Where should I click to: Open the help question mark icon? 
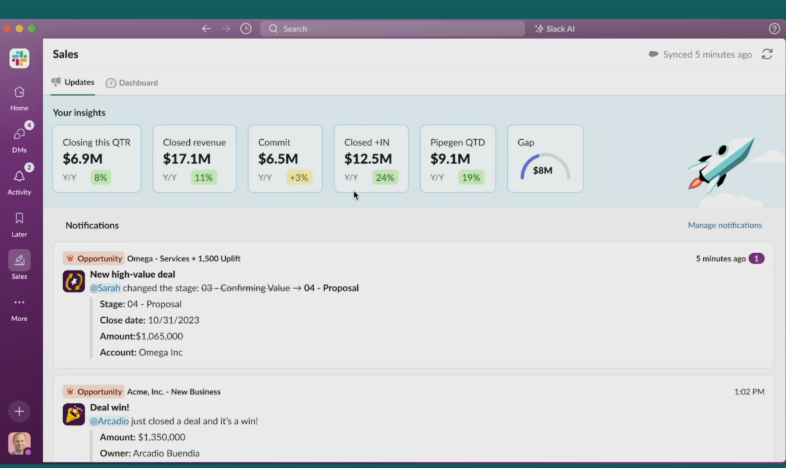[774, 29]
